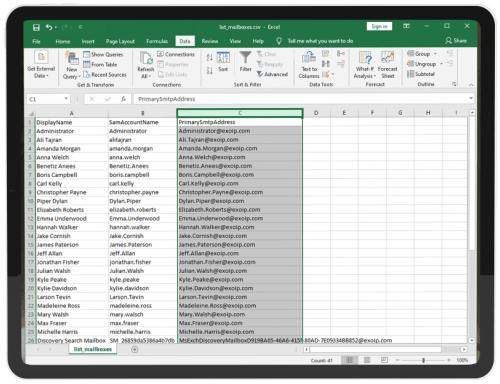
Task: Click the zoom in plus button
Action: (x=449, y=360)
